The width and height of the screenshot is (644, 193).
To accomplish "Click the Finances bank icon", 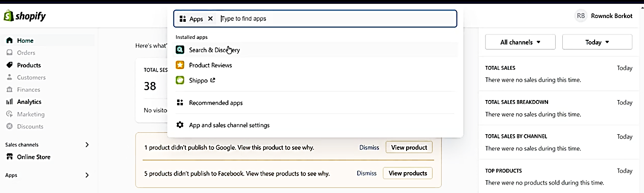I will [x=9, y=90].
